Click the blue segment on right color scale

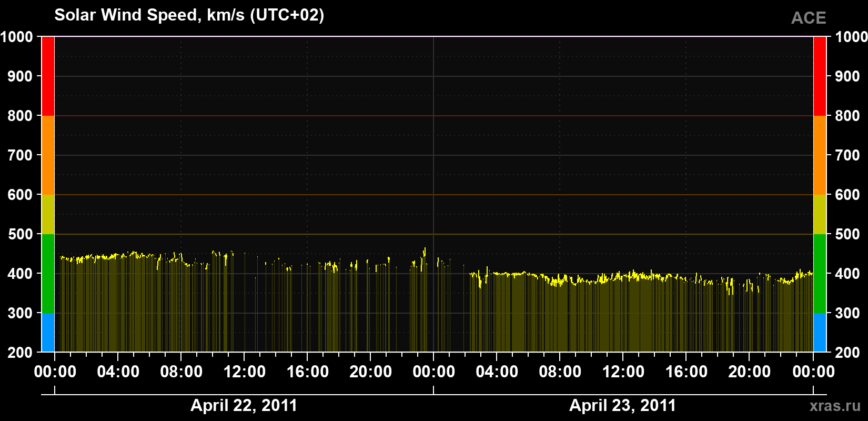click(820, 333)
